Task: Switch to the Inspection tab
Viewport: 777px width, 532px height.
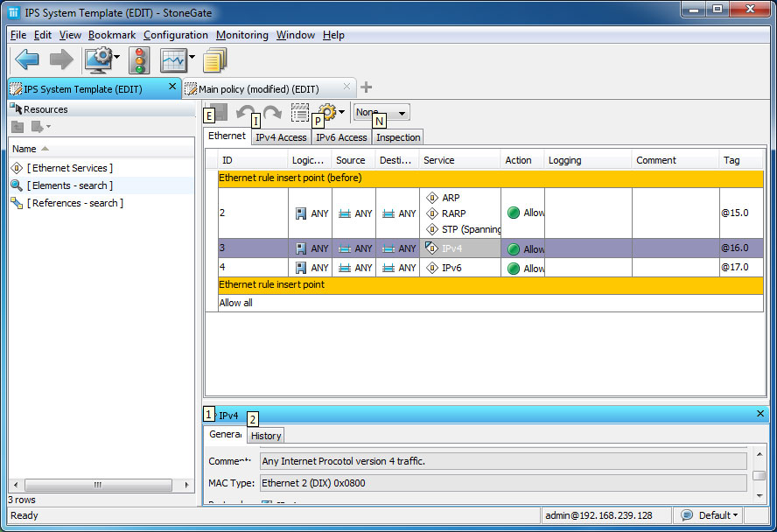Action: pos(398,137)
